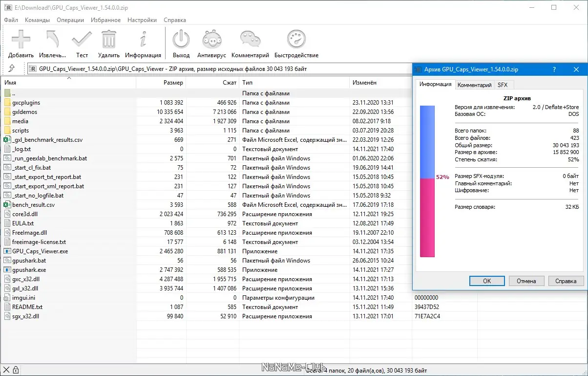
Task: Click the Отмена button in dialog
Action: point(526,281)
